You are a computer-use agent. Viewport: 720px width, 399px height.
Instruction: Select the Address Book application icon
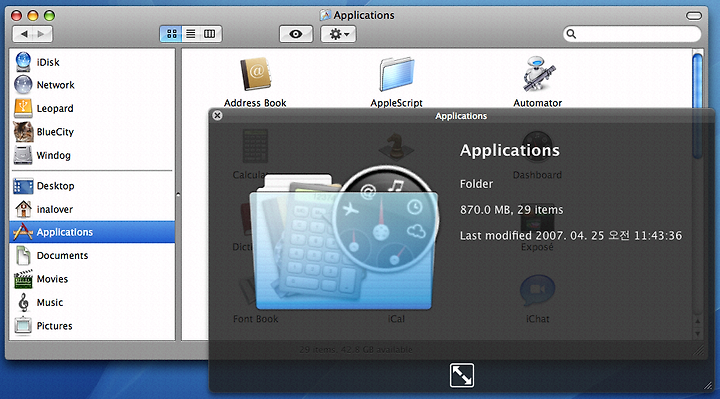(x=255, y=74)
